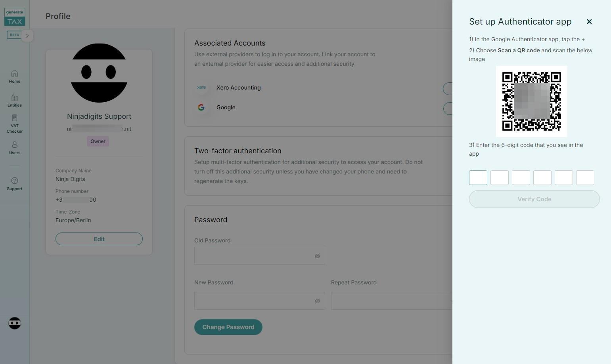Close the Set up Authenticator panel
This screenshot has height=364, width=611.
589,22
